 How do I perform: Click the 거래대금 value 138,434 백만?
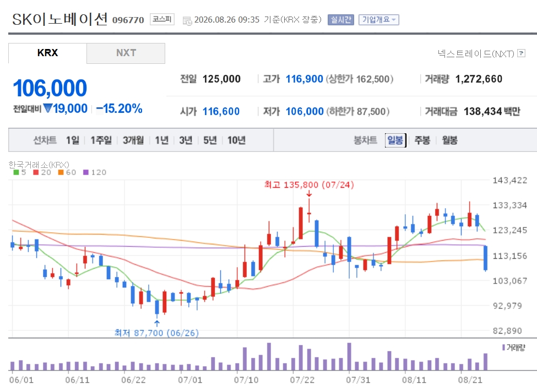pyautogui.click(x=492, y=111)
